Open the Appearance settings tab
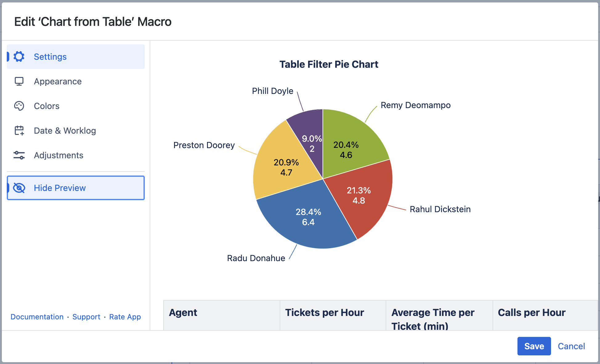The image size is (600, 364). click(58, 81)
